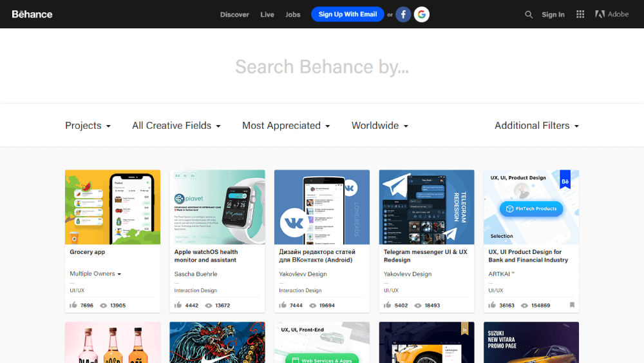The image size is (644, 363).
Task: Click UI/UX field under Grocery app
Action: pyautogui.click(x=77, y=290)
